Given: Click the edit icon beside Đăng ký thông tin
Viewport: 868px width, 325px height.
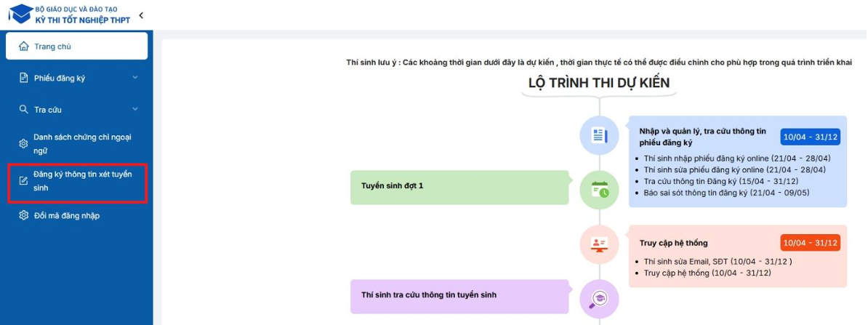Looking at the screenshot, I should (x=24, y=181).
